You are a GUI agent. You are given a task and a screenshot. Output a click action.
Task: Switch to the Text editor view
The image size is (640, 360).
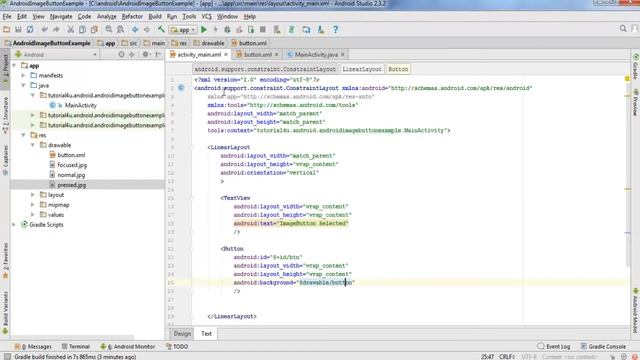tap(206, 333)
